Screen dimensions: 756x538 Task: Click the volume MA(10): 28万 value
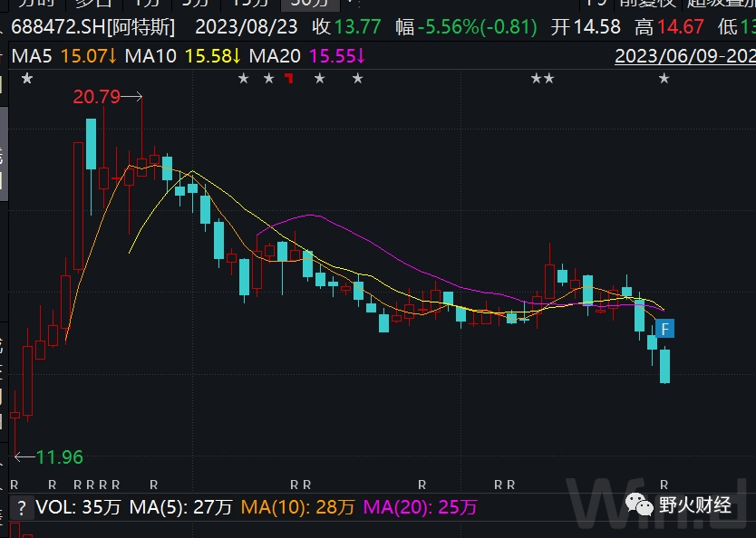point(298,507)
